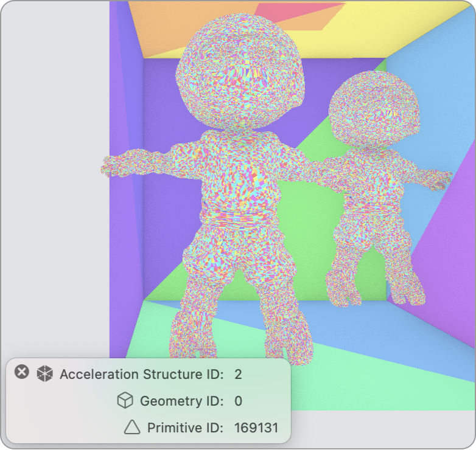476x450 pixels.
Task: Click the "Acceleration Structure ID:" label
Action: (x=142, y=374)
